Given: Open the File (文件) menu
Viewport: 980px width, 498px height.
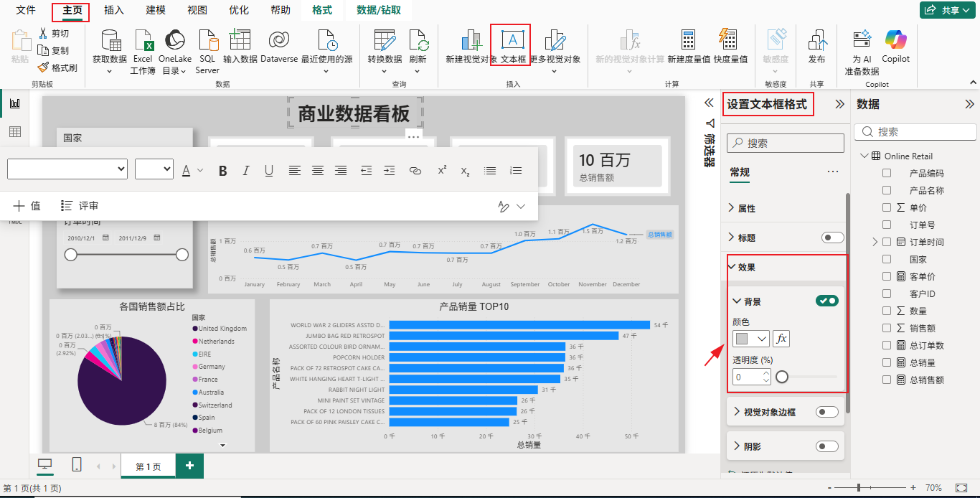Looking at the screenshot, I should coord(26,10).
